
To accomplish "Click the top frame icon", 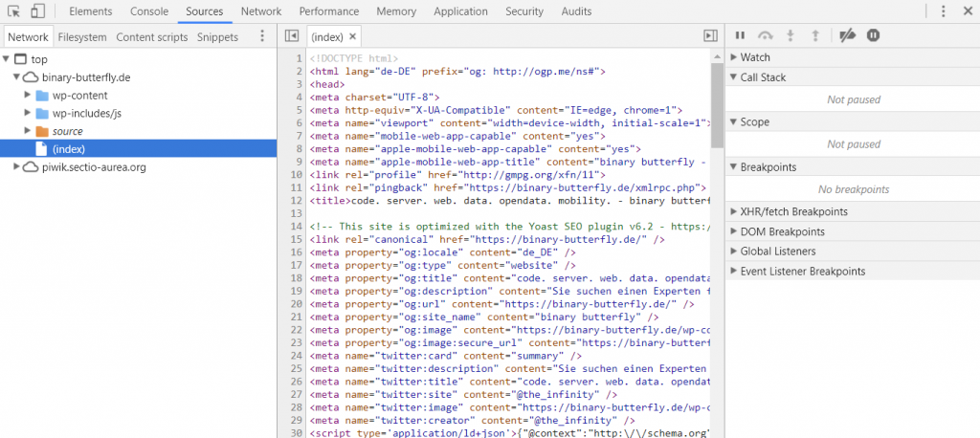I will [x=21, y=59].
